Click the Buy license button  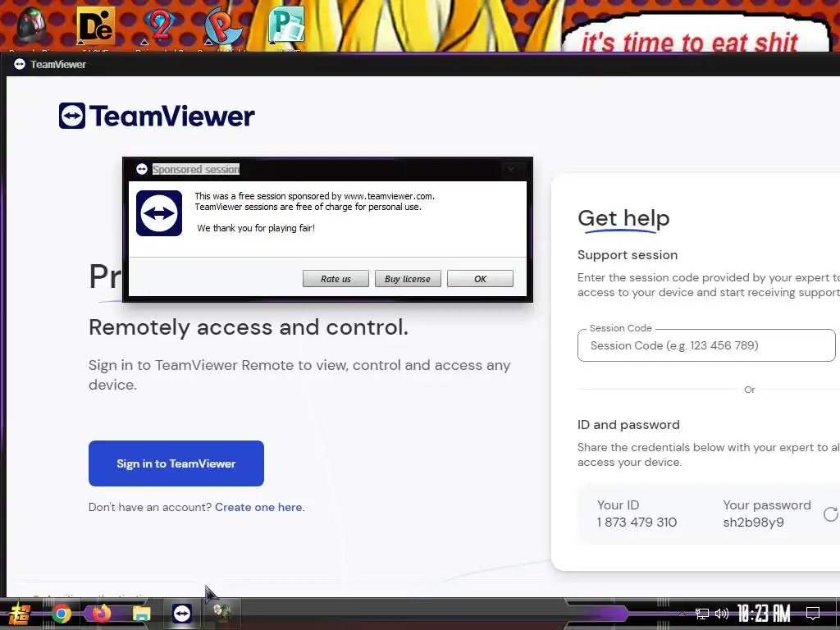click(x=408, y=279)
